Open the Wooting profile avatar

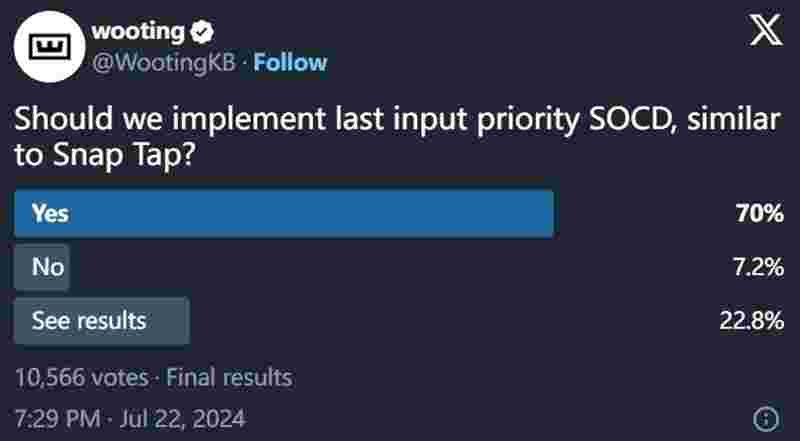point(49,47)
